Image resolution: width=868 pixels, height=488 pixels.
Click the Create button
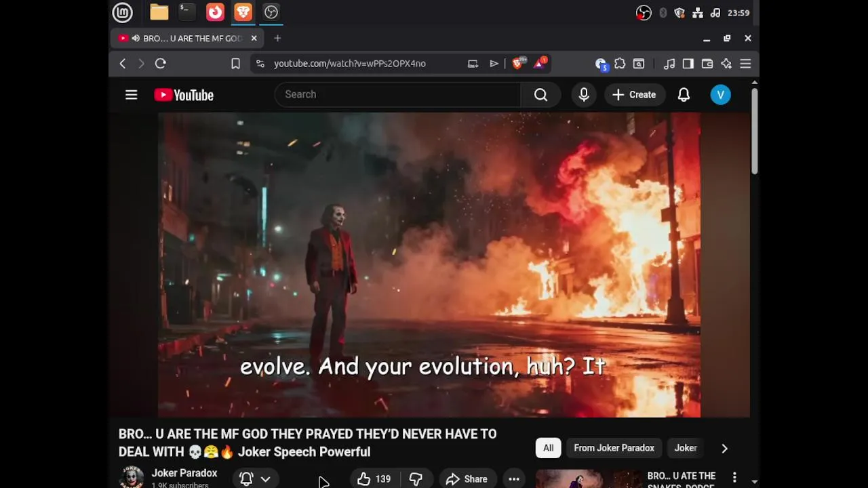[x=634, y=95]
